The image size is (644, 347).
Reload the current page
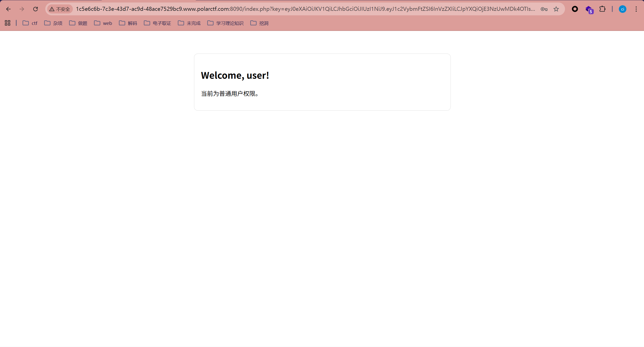click(x=35, y=9)
